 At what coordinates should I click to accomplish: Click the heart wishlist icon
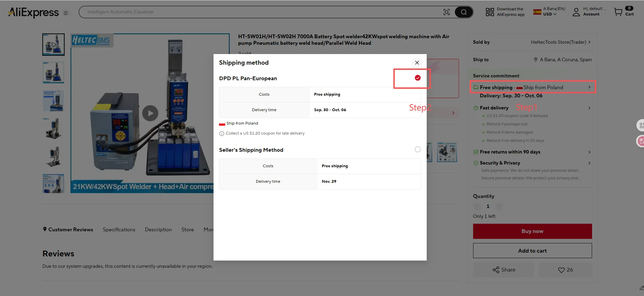pos(561,270)
